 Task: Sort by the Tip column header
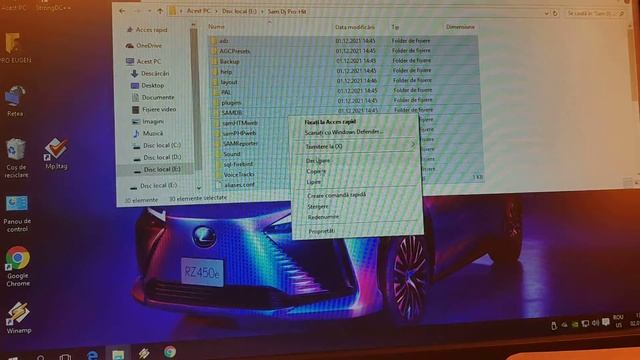[x=395, y=27]
